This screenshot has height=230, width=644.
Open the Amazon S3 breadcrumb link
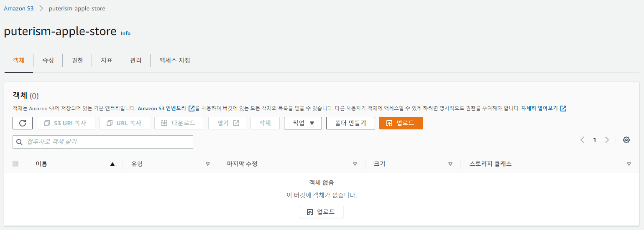point(19,8)
